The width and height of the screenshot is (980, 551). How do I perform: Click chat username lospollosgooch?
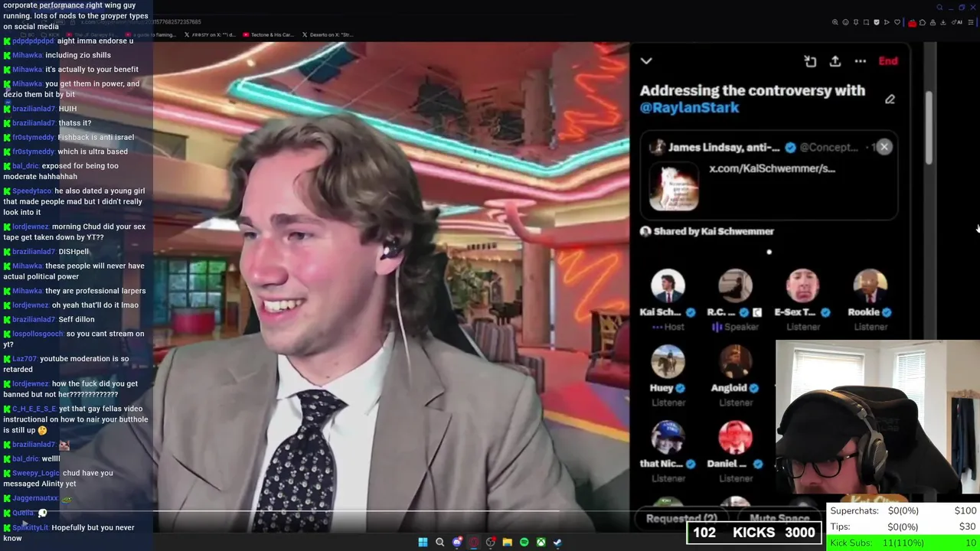coord(38,334)
